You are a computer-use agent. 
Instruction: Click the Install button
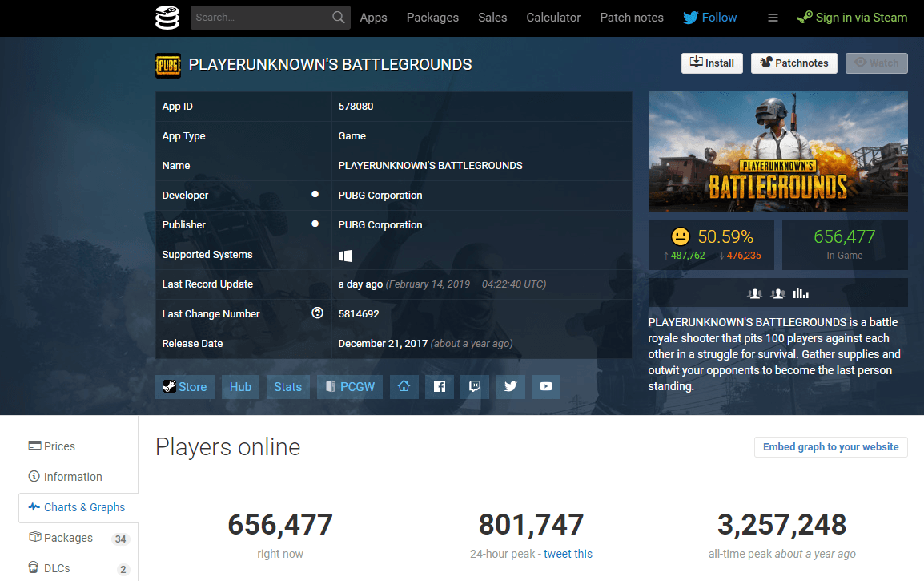coord(712,63)
